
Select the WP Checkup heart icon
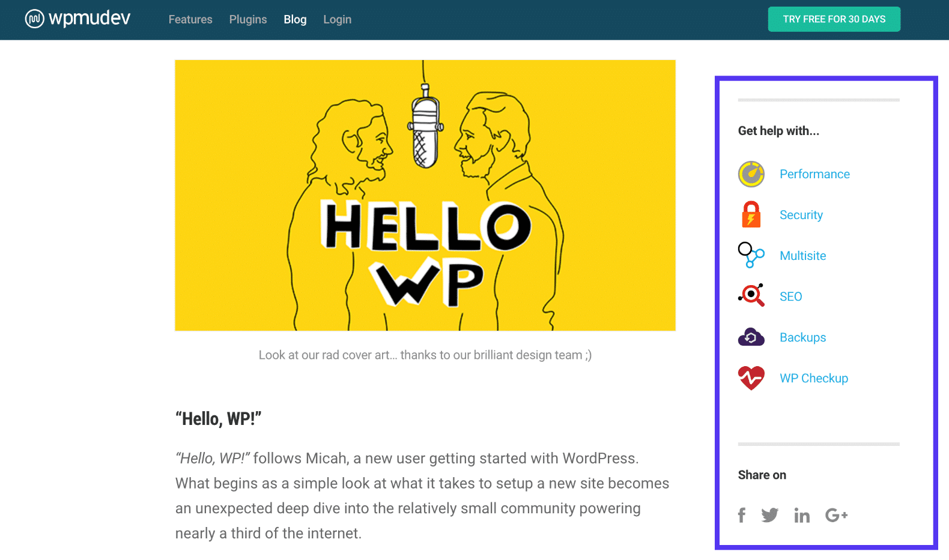[x=751, y=378]
